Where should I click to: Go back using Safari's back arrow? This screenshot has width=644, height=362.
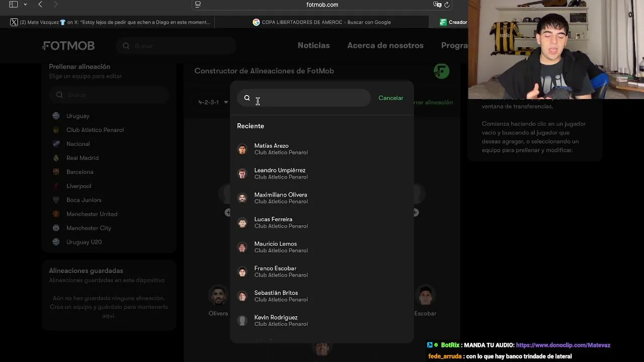point(40,5)
